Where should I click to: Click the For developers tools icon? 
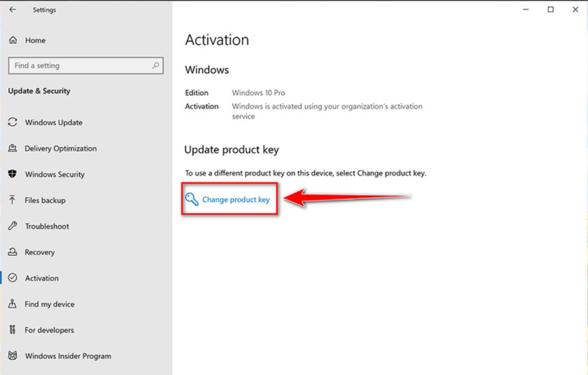pyautogui.click(x=13, y=330)
